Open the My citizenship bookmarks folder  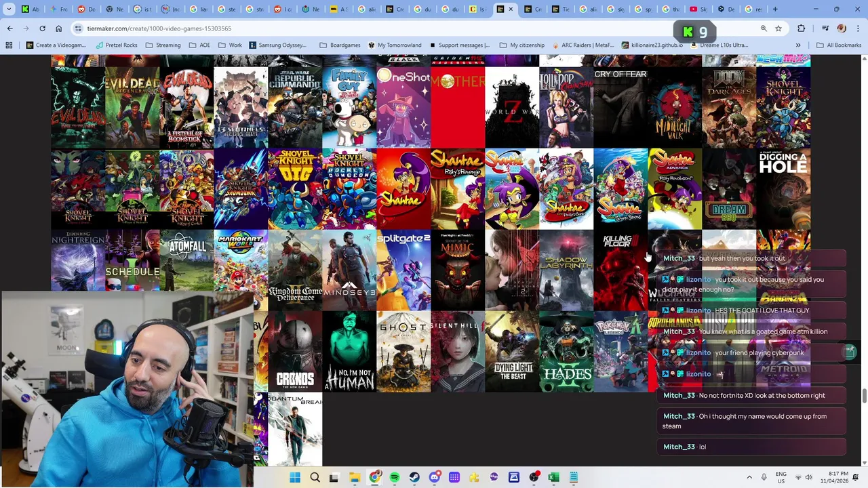click(522, 45)
